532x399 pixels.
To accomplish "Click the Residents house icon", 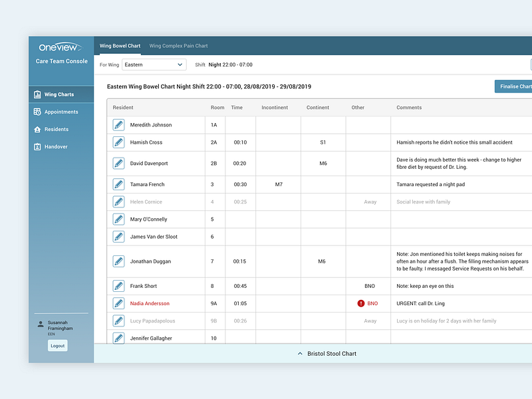I will click(37, 129).
